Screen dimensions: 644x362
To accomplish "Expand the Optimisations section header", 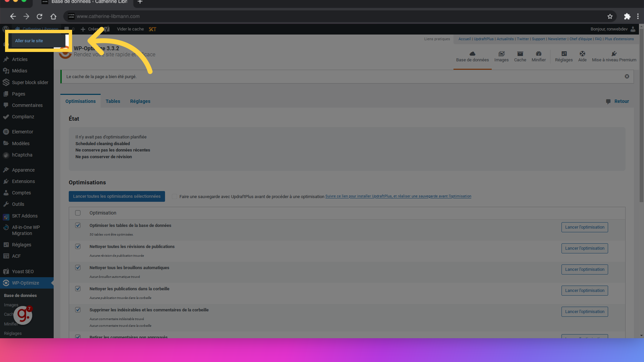I will pyautogui.click(x=88, y=182).
